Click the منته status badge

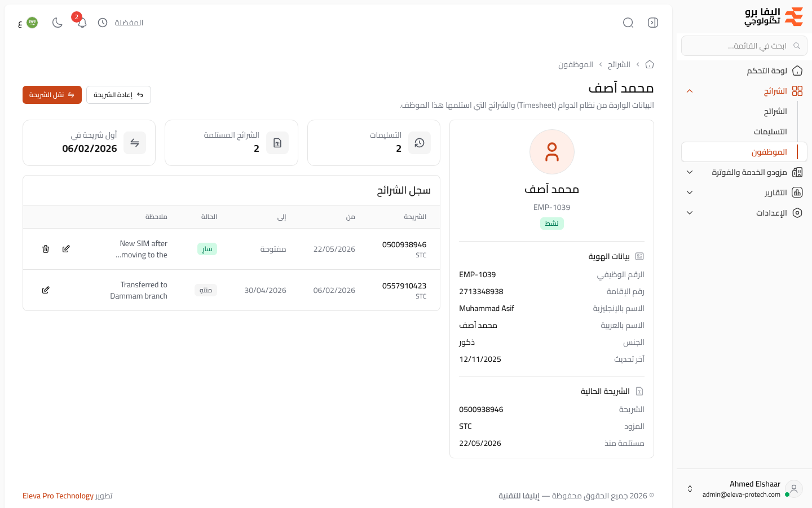tap(206, 290)
